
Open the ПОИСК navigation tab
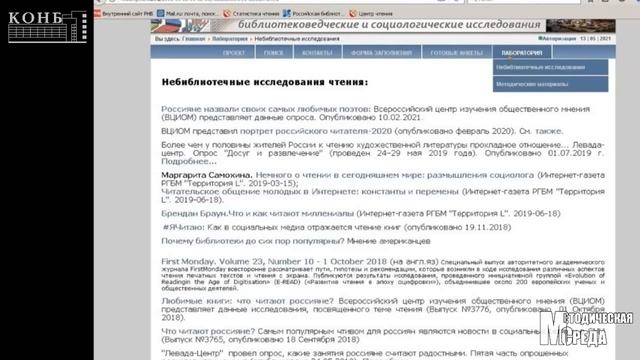pyautogui.click(x=274, y=53)
